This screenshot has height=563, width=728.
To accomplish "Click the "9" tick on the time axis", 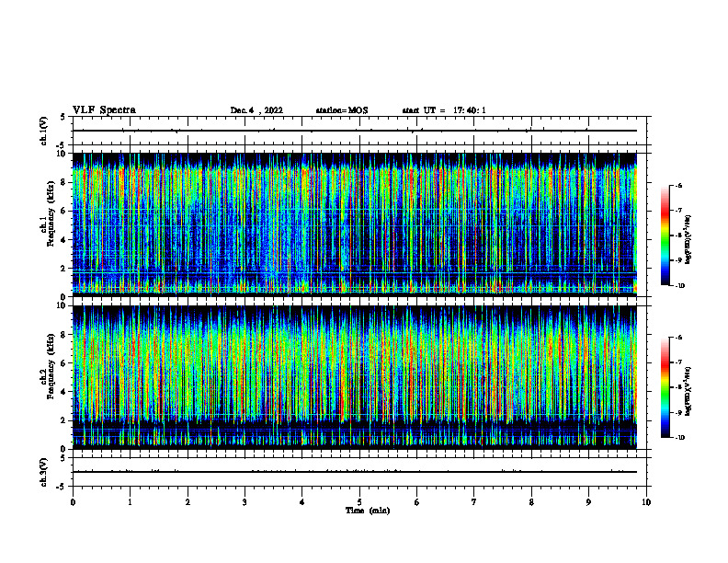I will coord(588,502).
